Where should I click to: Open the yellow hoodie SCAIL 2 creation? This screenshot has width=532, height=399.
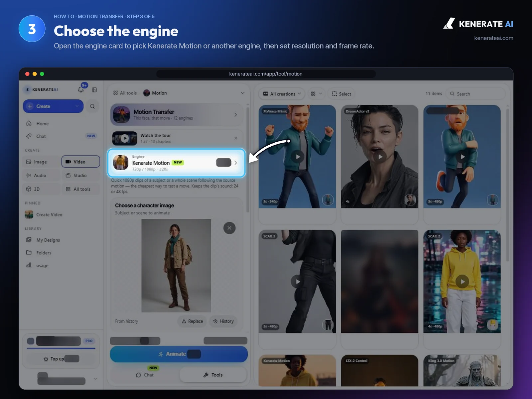click(462, 281)
